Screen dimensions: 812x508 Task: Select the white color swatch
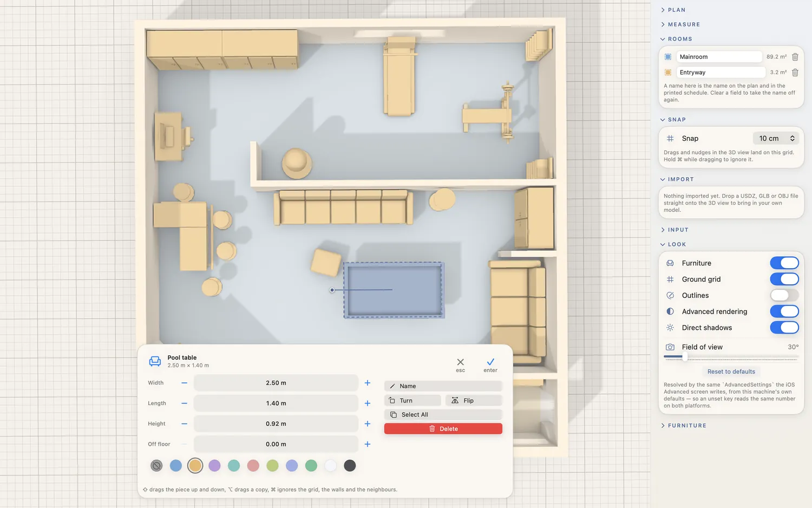(331, 466)
